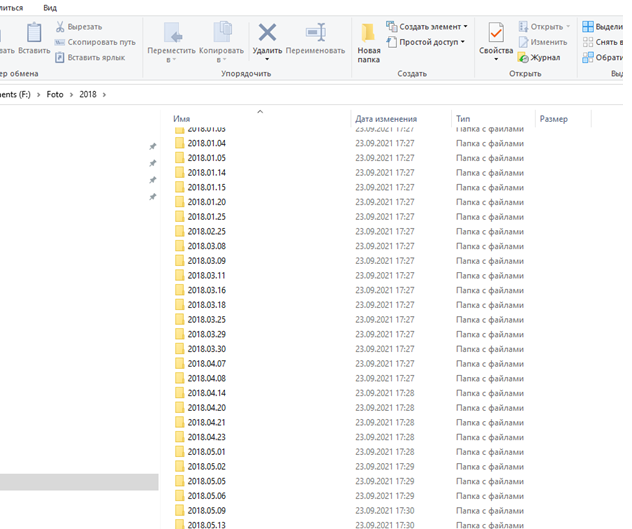The image size is (632, 529).
Task: Select folder name 2018.03.29
Action: (206, 334)
